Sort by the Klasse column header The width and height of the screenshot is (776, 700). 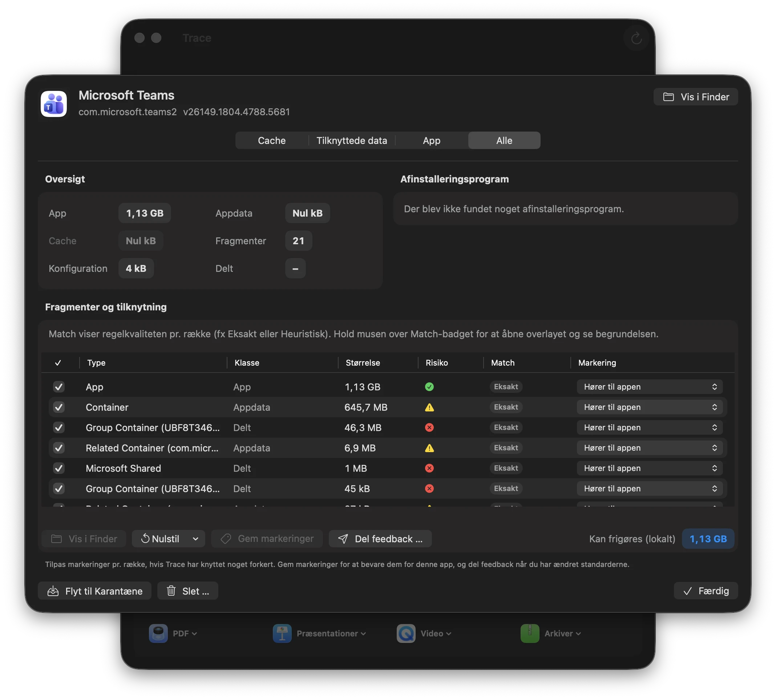point(247,363)
